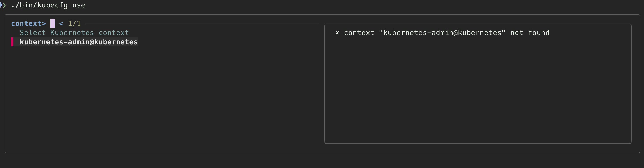Click the "Select Kubernetes context" header line
644x168 pixels.
pos(74,33)
